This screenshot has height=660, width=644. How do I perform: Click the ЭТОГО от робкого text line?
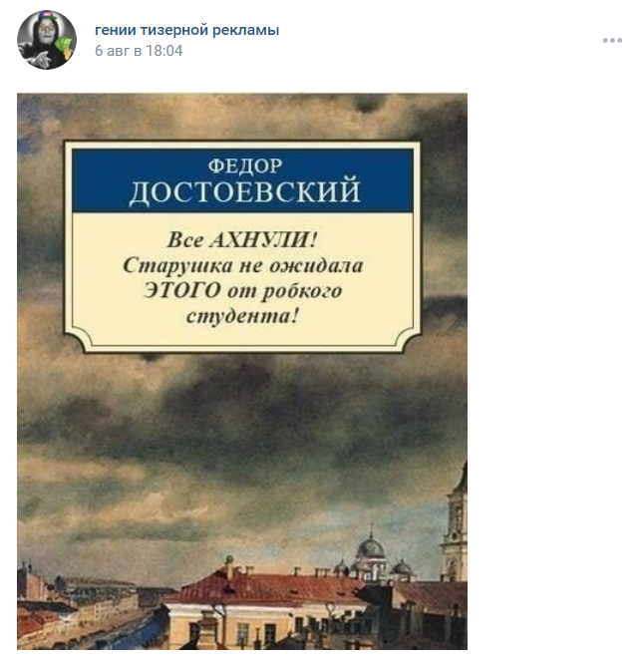point(242,291)
